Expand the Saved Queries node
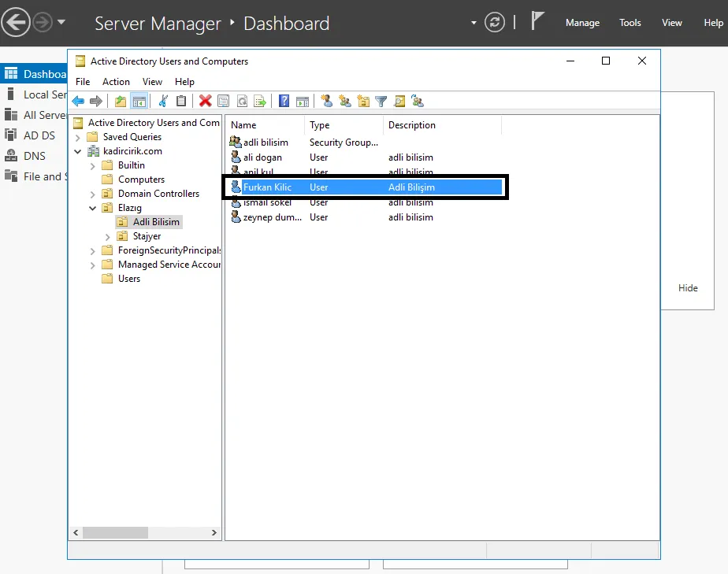 tap(78, 137)
